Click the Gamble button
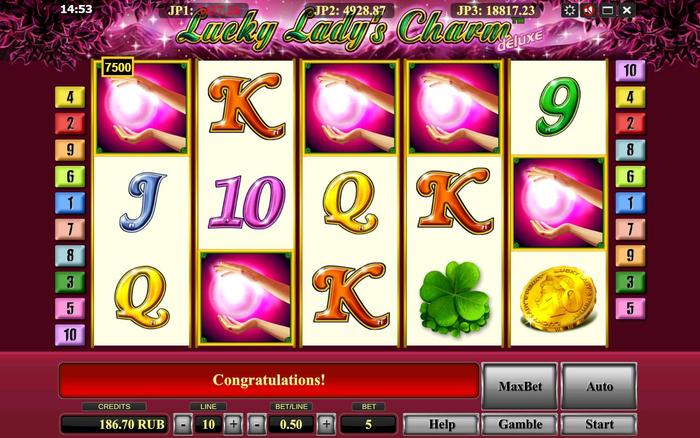The height and width of the screenshot is (438, 700). pos(520,424)
